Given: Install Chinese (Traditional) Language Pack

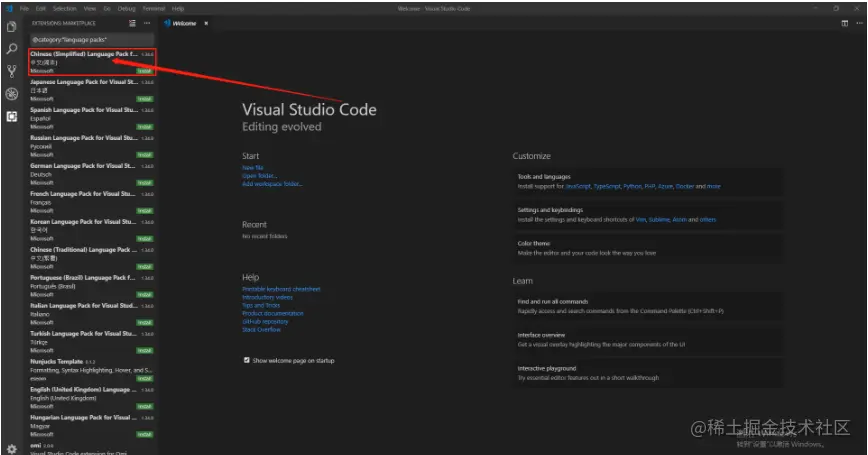Looking at the screenshot, I should point(145,267).
